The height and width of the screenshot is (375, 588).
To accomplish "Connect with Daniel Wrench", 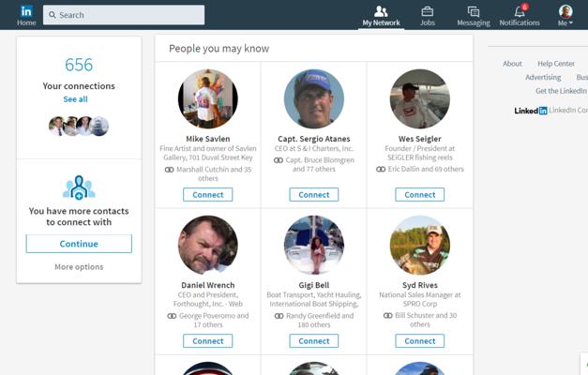I will pos(207,341).
